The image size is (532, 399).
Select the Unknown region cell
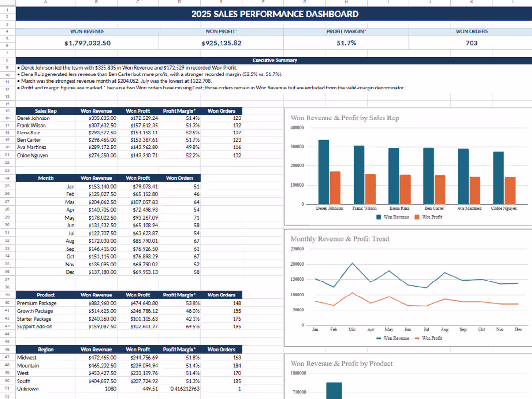(45, 389)
